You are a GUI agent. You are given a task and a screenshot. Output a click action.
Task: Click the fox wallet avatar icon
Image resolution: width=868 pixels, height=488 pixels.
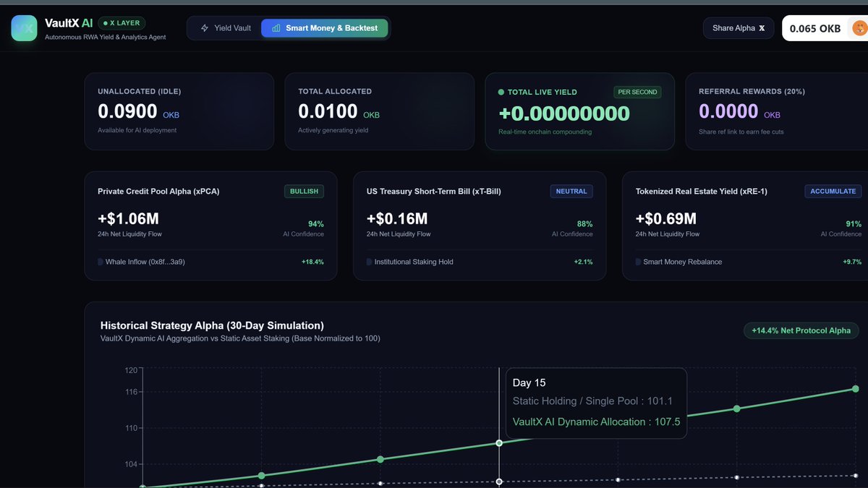[x=859, y=28]
